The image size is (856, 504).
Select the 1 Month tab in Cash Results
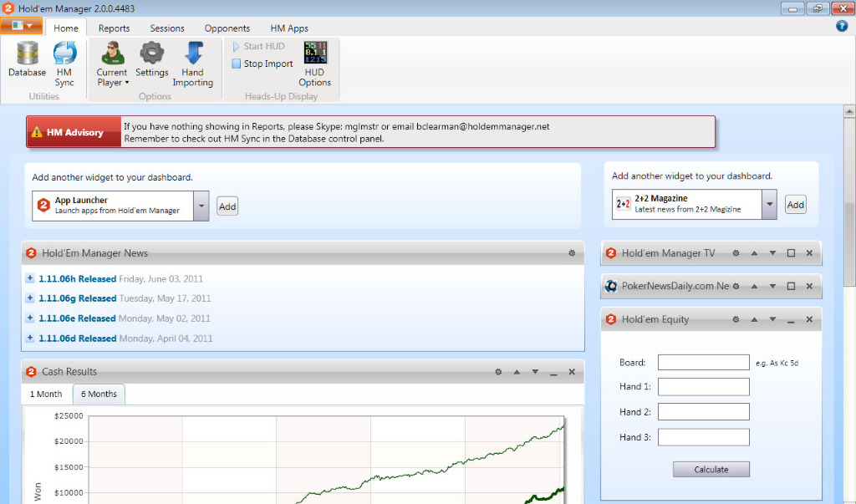click(x=46, y=394)
